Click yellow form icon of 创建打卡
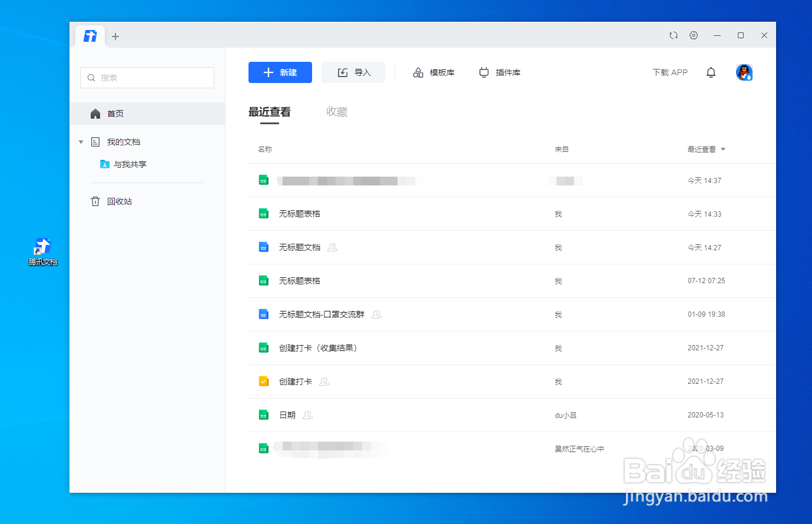 (x=264, y=382)
